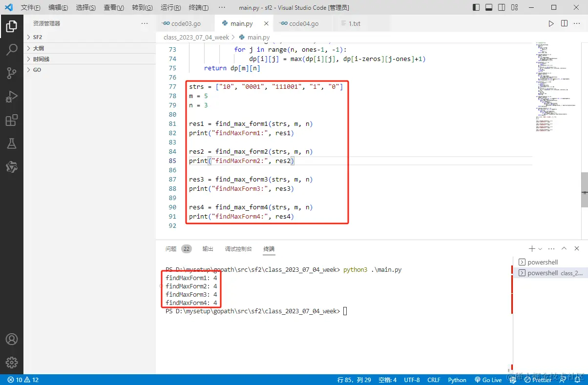Image resolution: width=588 pixels, height=385 pixels.
Task: Switch to the code04.go tab
Action: pyautogui.click(x=303, y=23)
